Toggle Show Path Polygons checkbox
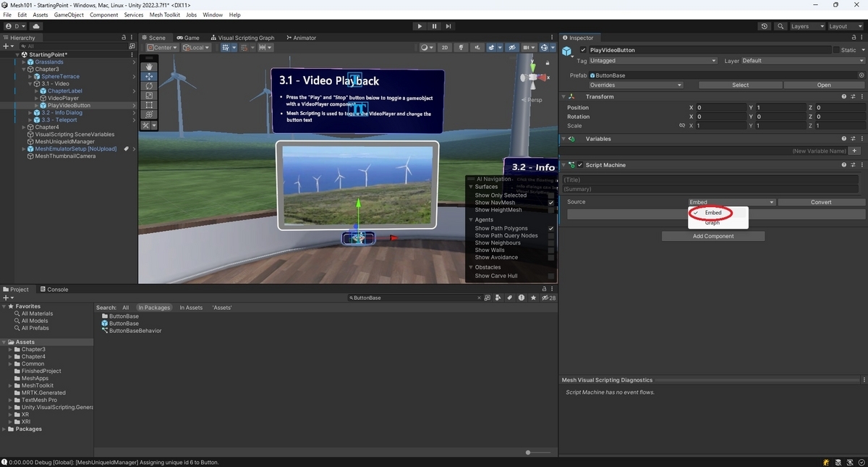 click(551, 228)
